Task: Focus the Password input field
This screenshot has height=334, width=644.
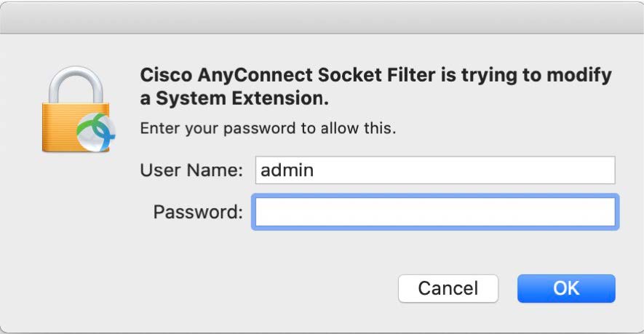Action: pos(434,212)
